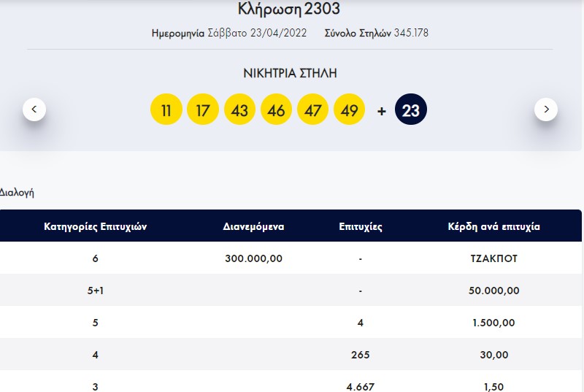Click the yellow ball number 47

(x=312, y=110)
